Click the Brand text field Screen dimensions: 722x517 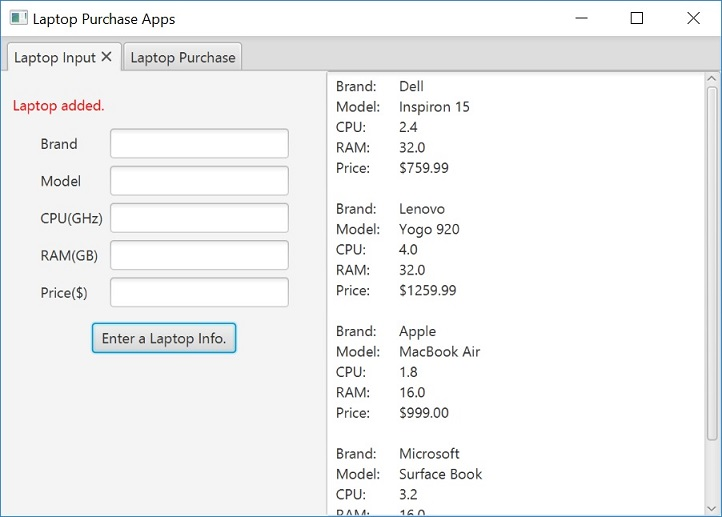click(x=199, y=144)
